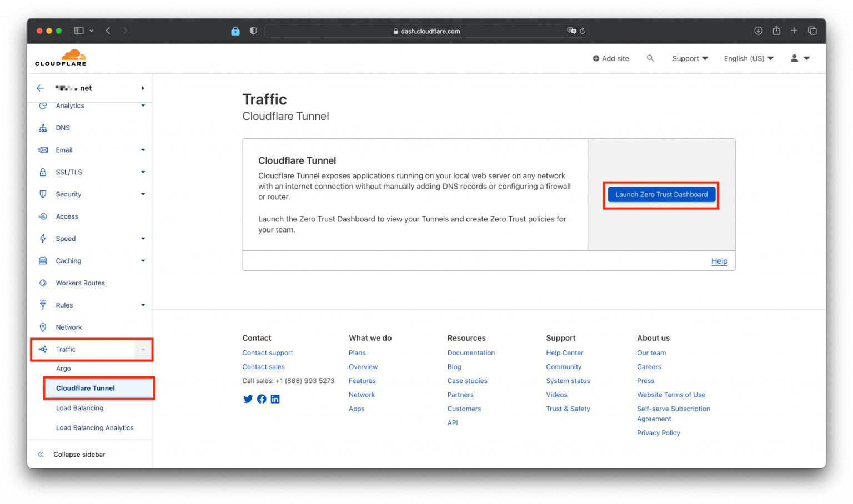Select the Security shield icon

coord(43,194)
